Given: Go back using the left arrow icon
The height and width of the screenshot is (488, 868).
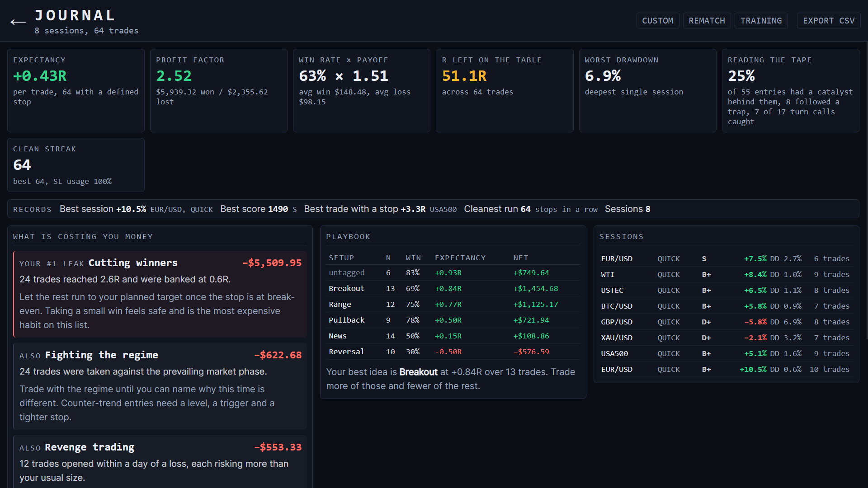Looking at the screenshot, I should click(x=18, y=22).
